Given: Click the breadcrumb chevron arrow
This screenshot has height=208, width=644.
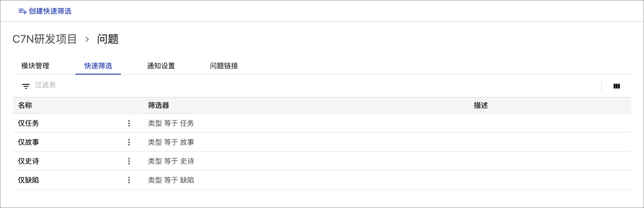Looking at the screenshot, I should point(87,39).
